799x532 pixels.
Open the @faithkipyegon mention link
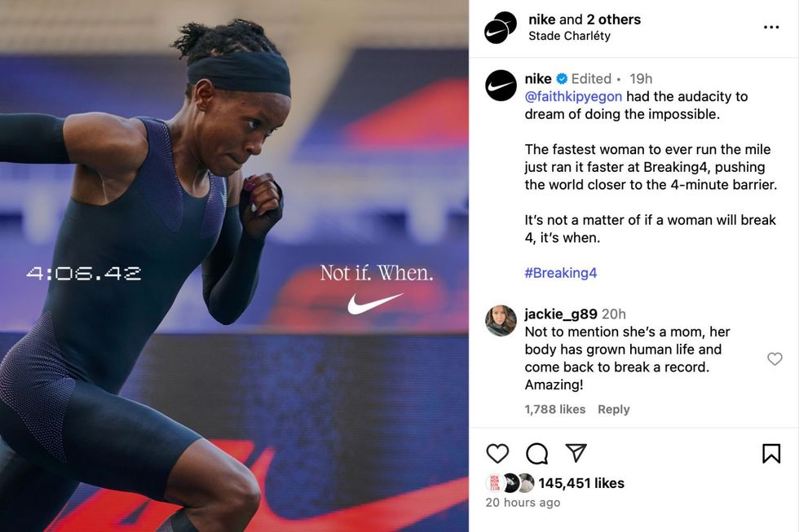pos(573,96)
